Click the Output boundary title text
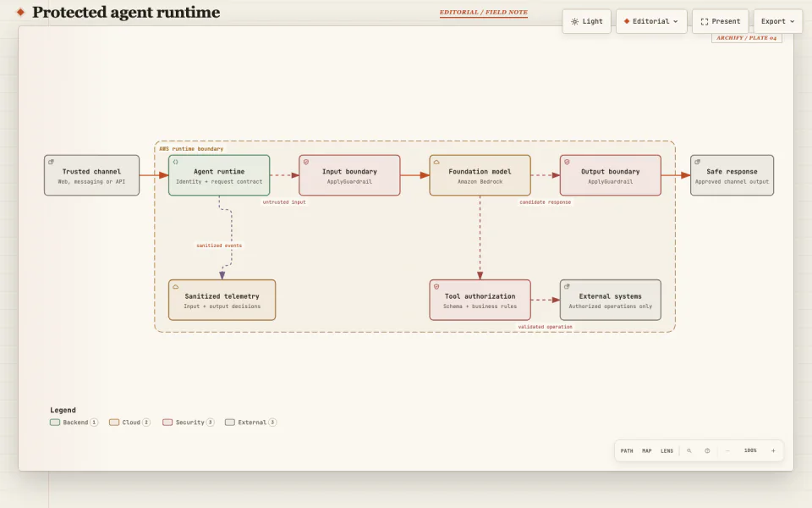 611,172
